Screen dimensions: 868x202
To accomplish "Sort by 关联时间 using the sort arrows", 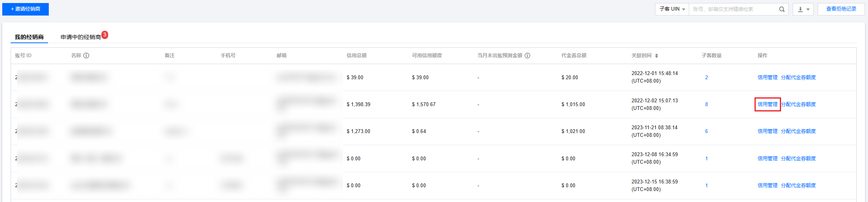I will (657, 56).
